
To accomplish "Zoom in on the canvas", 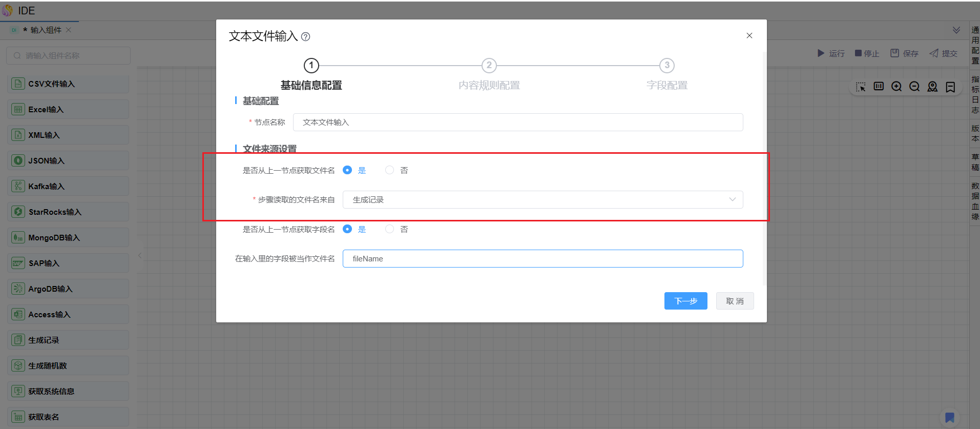I will (x=896, y=87).
